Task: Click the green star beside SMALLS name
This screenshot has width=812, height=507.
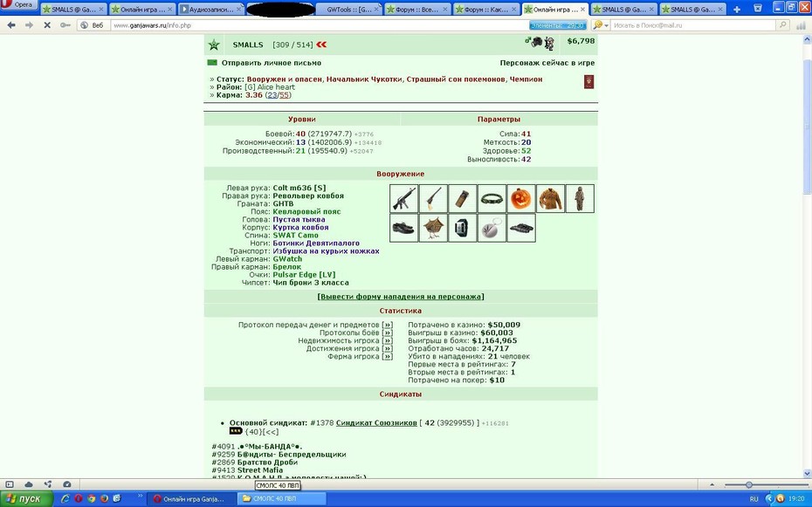Action: click(214, 45)
